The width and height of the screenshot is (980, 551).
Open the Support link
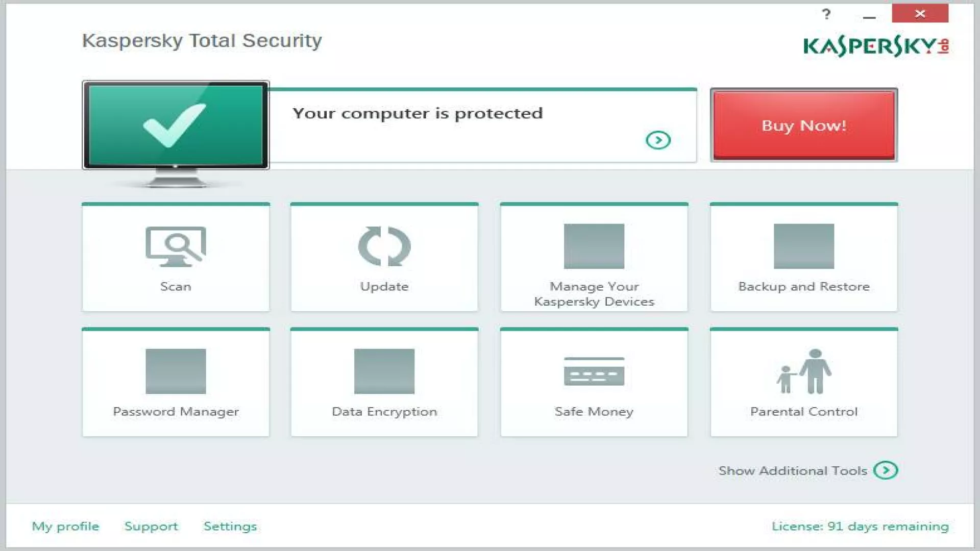click(151, 526)
